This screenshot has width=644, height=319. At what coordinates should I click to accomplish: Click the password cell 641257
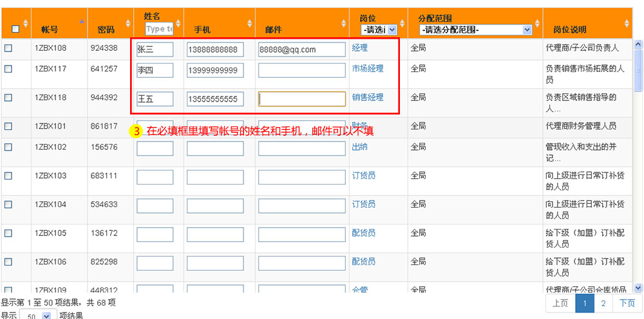coord(104,68)
